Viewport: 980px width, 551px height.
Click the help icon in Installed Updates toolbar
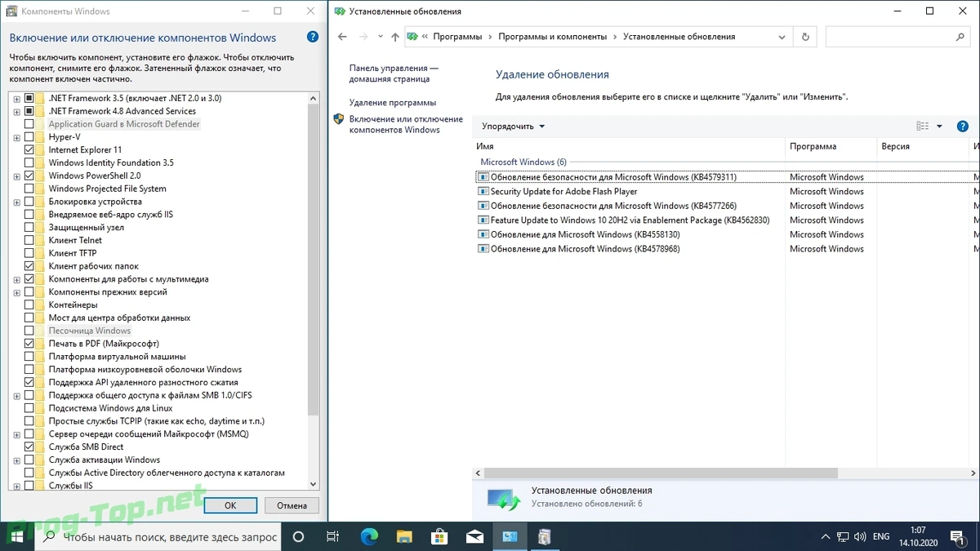(963, 127)
